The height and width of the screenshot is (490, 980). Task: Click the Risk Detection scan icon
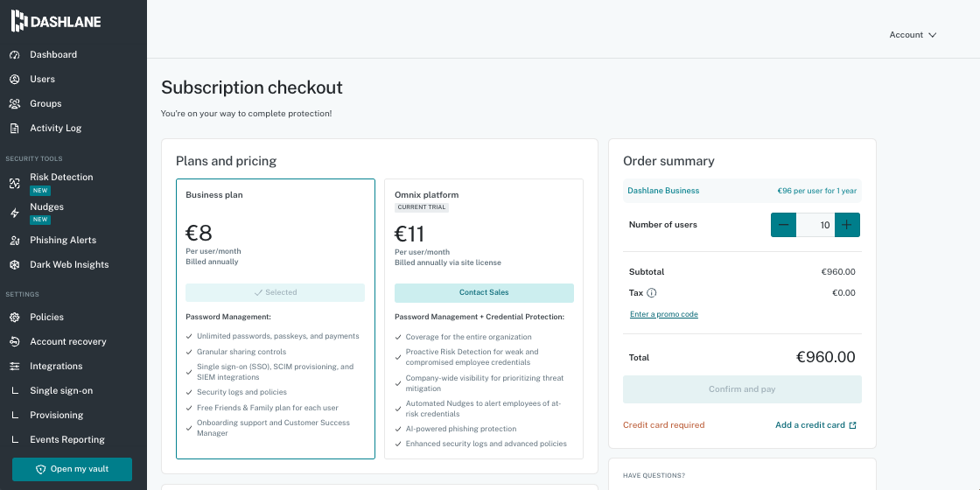(x=15, y=183)
